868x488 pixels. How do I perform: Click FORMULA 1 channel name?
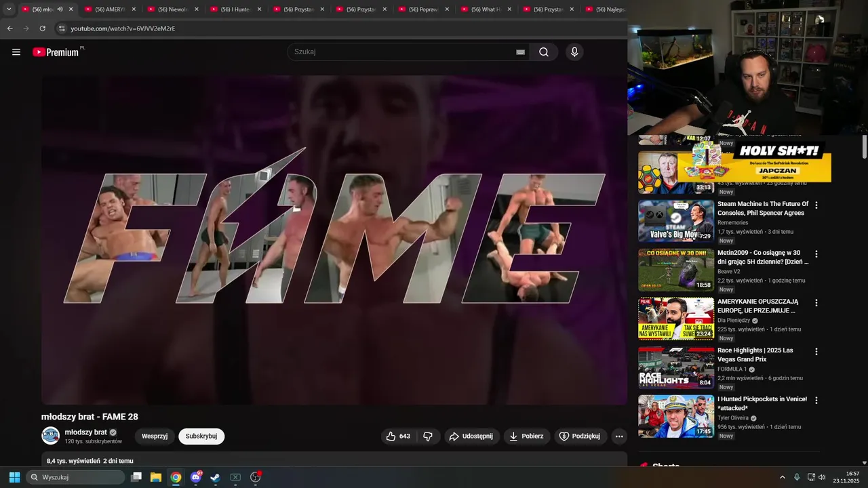coord(732,369)
